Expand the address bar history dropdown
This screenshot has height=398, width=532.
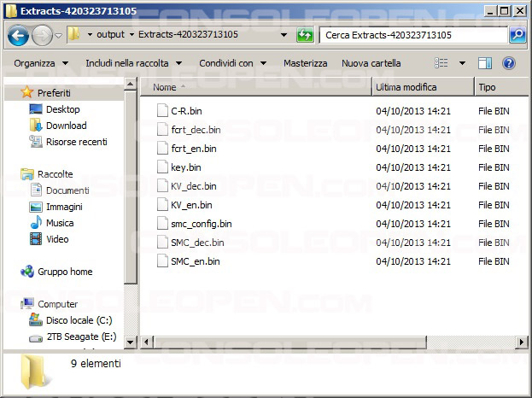tap(284, 36)
